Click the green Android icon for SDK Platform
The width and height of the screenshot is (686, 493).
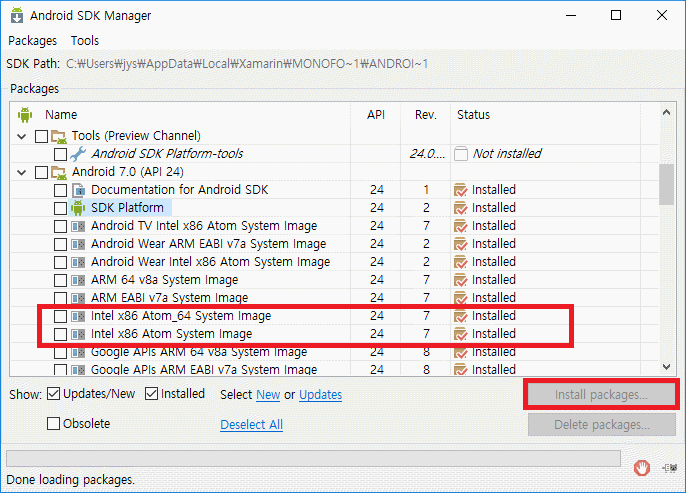click(78, 208)
